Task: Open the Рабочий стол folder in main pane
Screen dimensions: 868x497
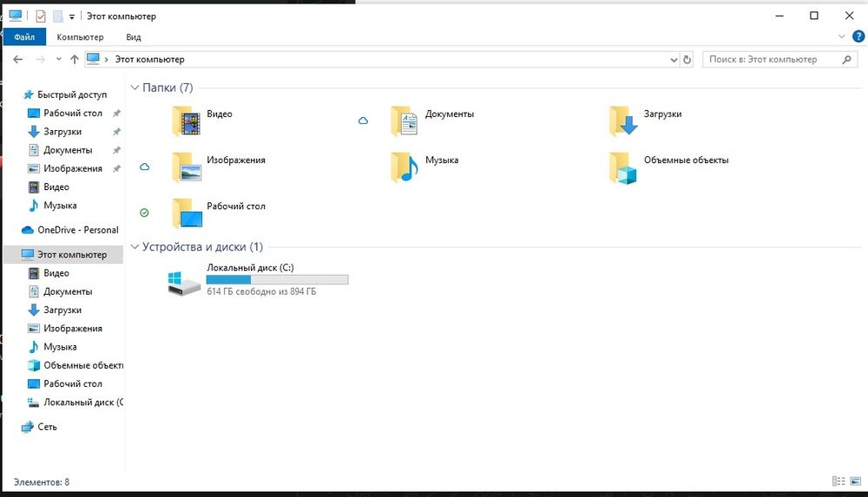Action: tap(218, 213)
